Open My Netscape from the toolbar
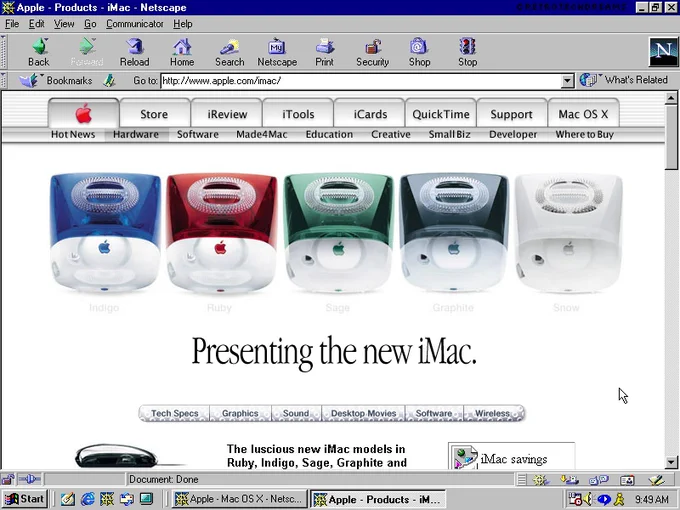The image size is (680, 510). (277, 52)
